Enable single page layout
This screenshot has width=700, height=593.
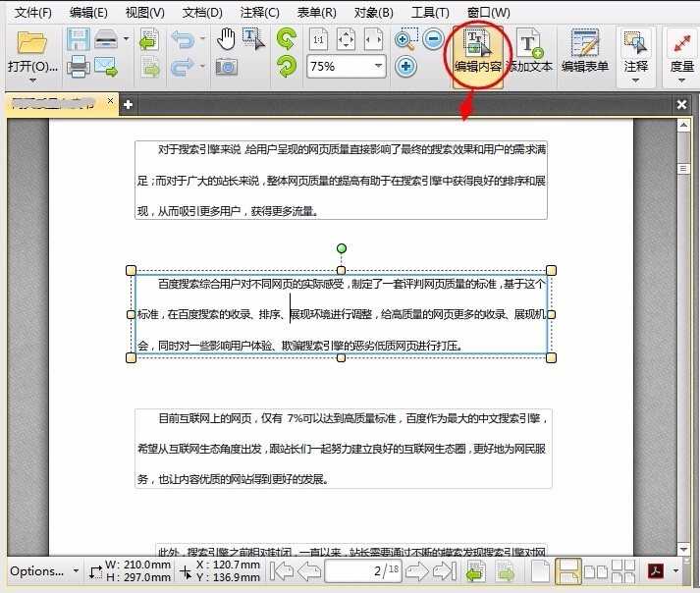[540, 571]
